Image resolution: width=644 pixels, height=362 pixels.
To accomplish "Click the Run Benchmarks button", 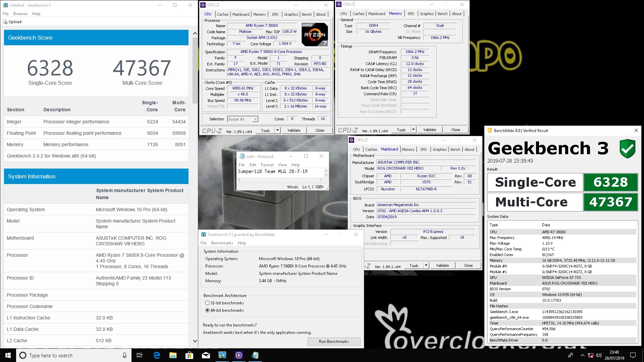I will coord(334,342).
